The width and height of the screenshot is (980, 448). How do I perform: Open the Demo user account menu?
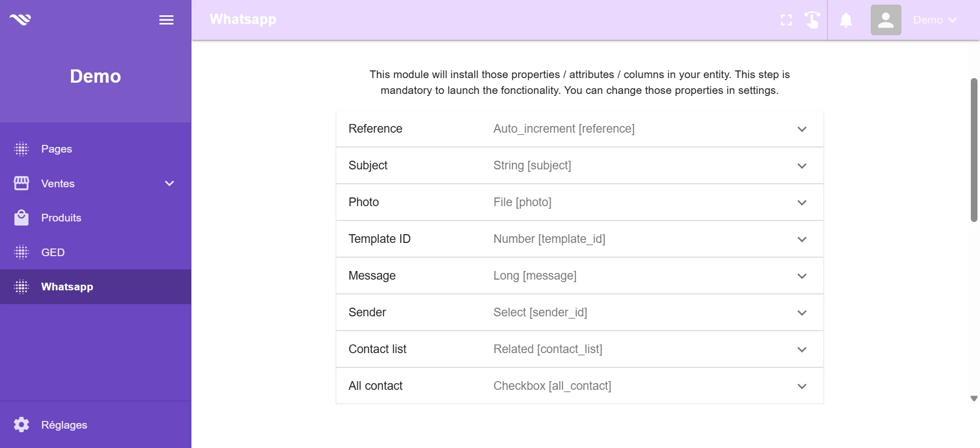935,20
